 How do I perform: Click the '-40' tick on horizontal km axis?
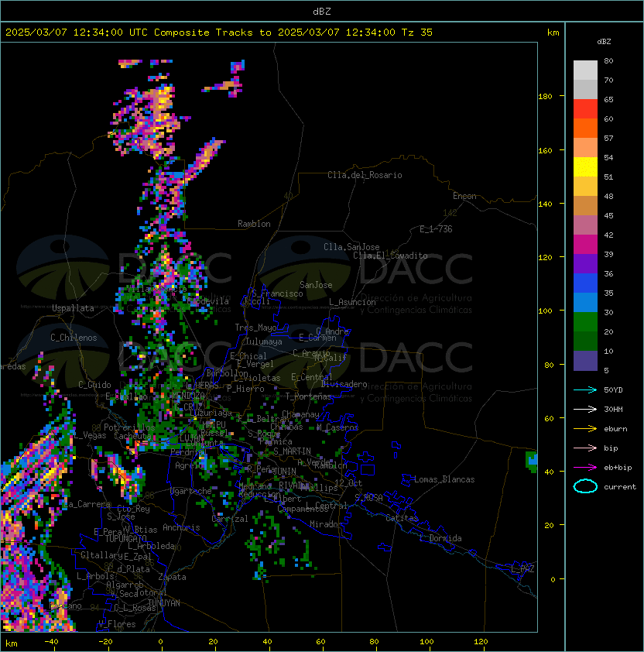(51, 642)
